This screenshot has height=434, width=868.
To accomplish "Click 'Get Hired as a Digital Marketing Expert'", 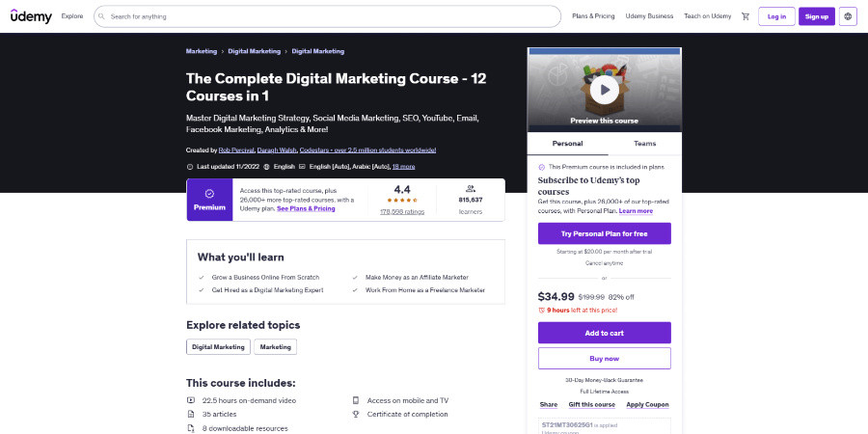I will pos(267,290).
